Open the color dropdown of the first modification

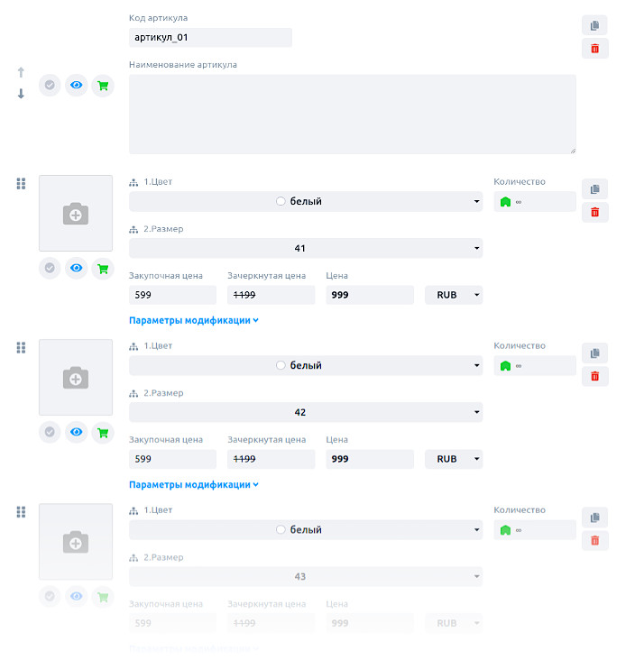305,201
